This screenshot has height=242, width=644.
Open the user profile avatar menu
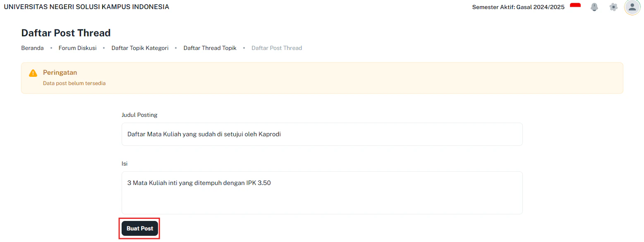[632, 7]
